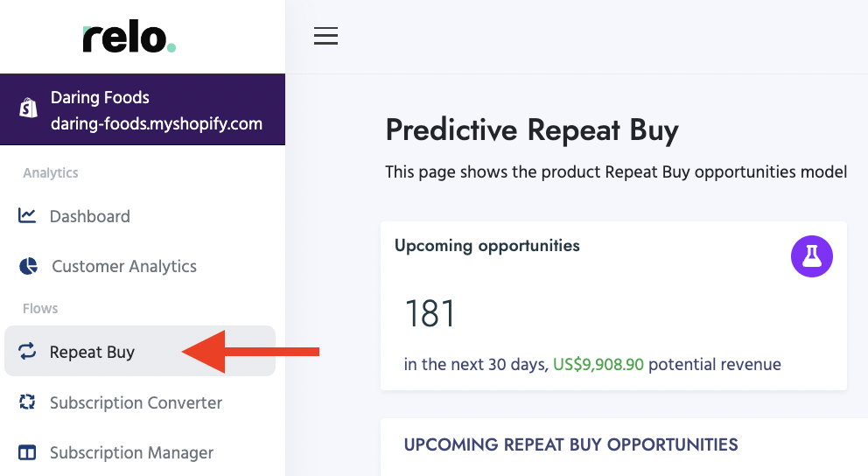Click the 181 upcoming opportunities number

tap(430, 313)
